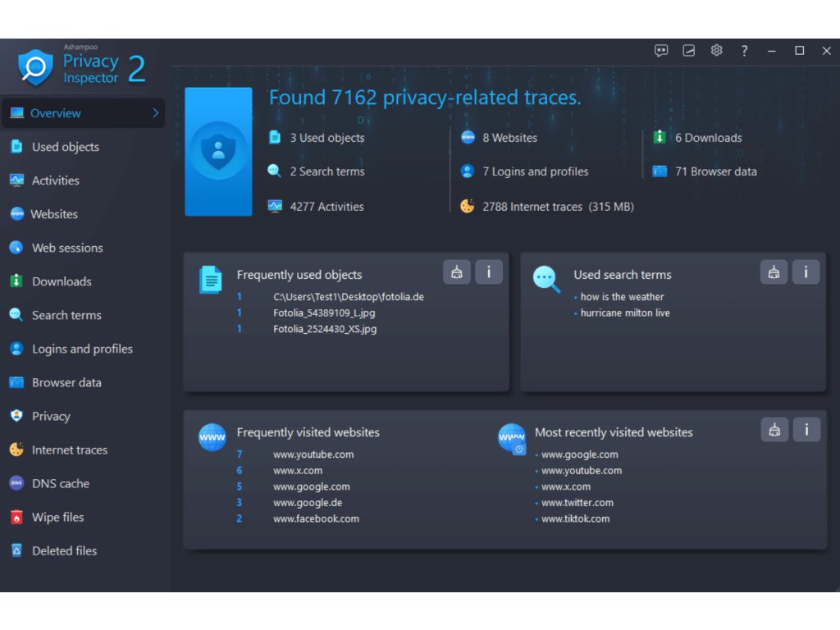Screen dimensions: 840x630
Task: Click the Used search terms magnifier icon
Action: (x=546, y=280)
